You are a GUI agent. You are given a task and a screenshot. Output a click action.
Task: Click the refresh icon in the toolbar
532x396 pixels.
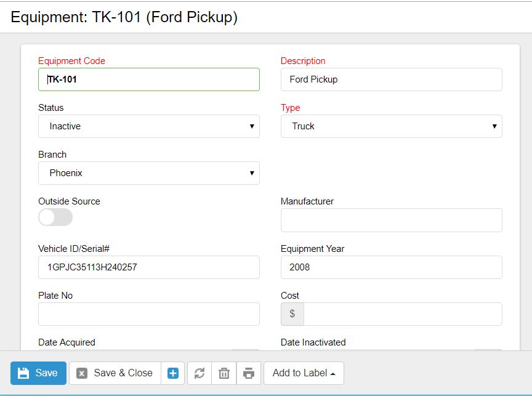coord(199,373)
